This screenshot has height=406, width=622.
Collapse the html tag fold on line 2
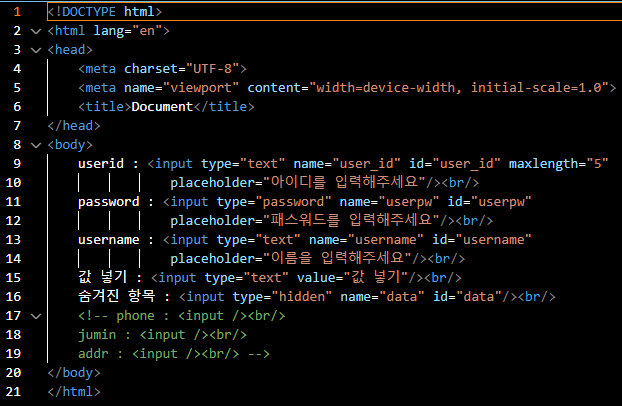click(36, 31)
